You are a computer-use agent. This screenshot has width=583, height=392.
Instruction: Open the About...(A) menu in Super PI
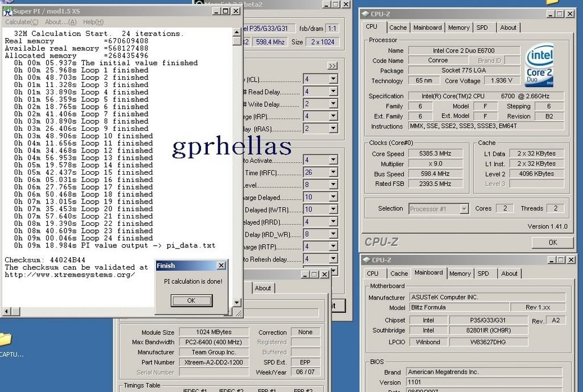pyautogui.click(x=60, y=22)
